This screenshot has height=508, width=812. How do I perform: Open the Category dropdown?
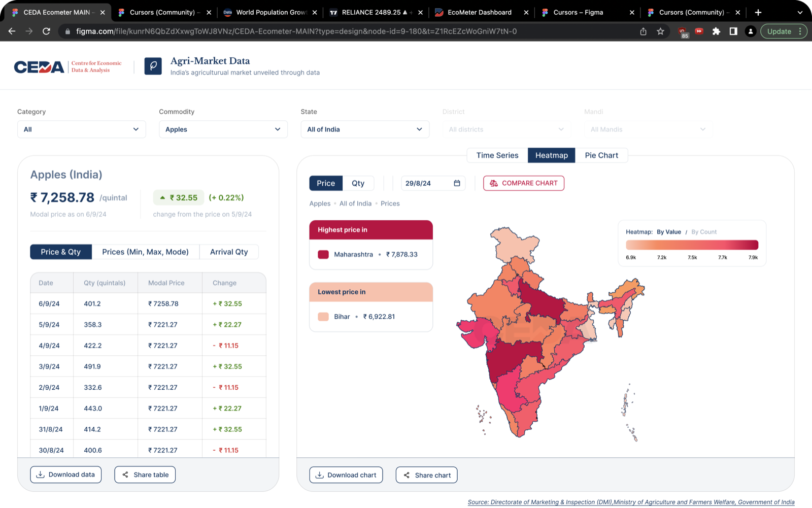pos(81,129)
